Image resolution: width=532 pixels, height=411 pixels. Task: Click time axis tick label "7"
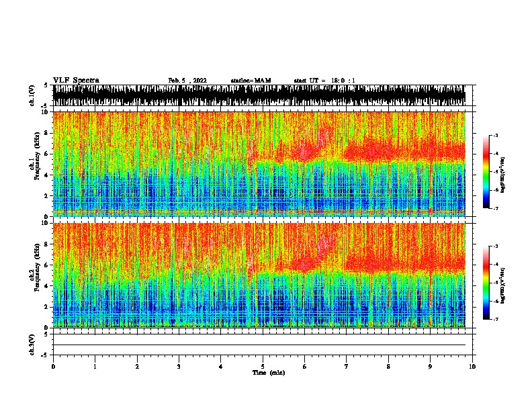pos(347,367)
